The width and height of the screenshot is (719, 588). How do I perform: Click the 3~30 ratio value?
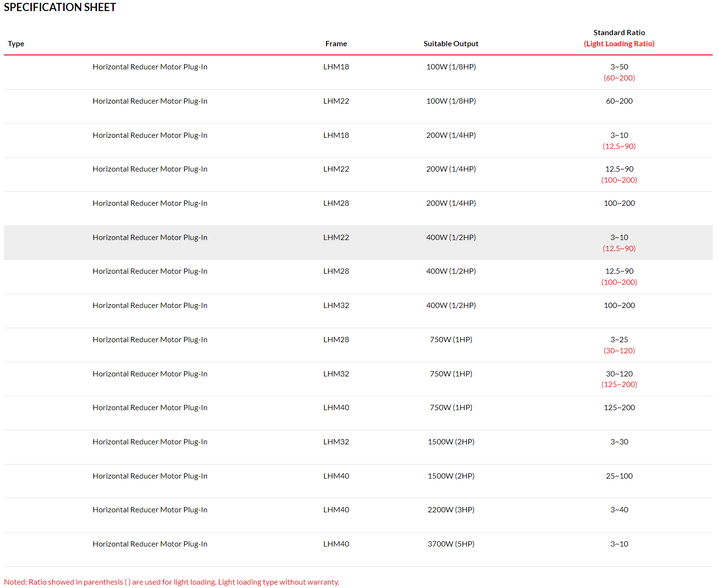coord(619,442)
